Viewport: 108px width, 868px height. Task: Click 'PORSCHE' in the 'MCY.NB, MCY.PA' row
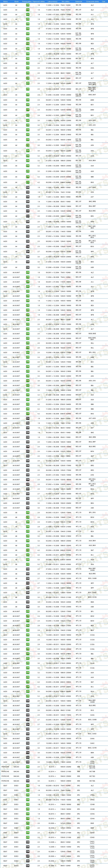pos(5,767)
